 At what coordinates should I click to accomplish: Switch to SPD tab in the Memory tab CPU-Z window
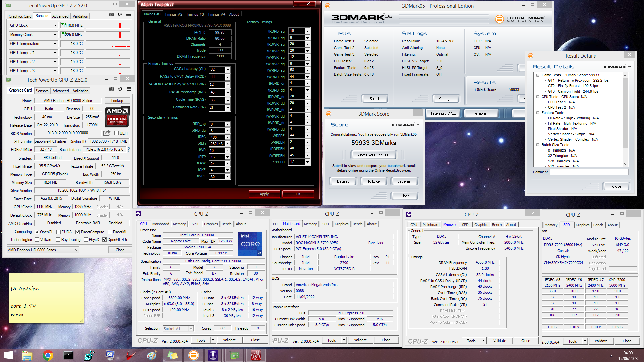465,225
